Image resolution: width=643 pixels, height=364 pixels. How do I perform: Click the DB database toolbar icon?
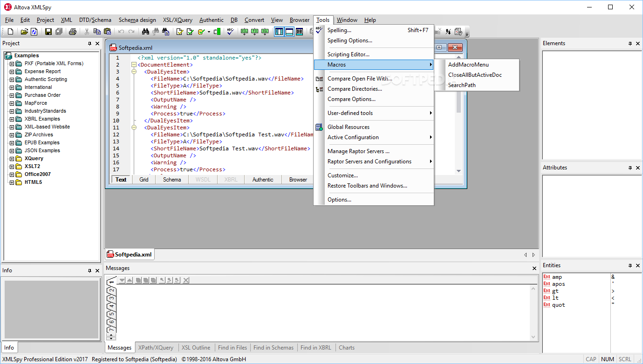[x=299, y=32]
